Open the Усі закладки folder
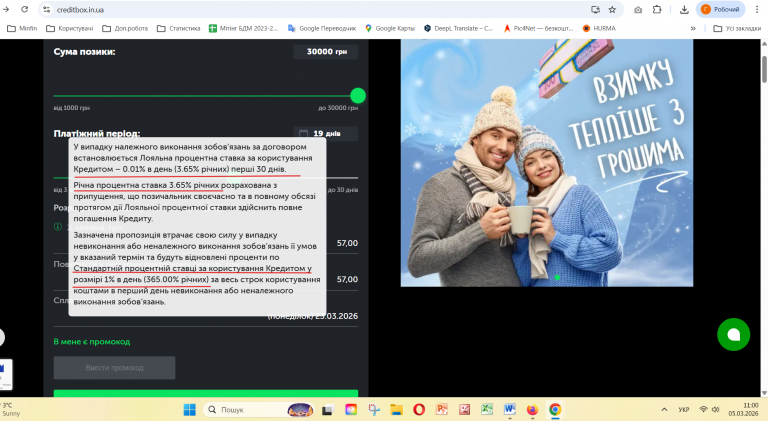 pos(737,28)
